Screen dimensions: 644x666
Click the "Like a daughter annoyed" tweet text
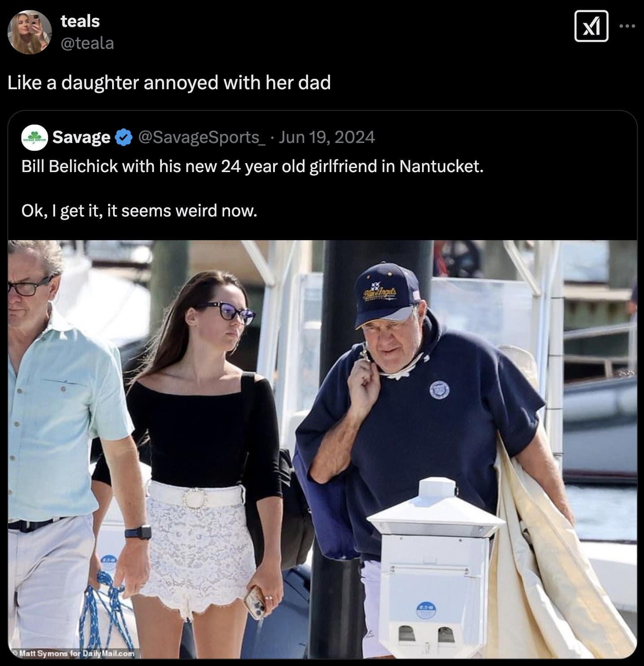[x=169, y=83]
